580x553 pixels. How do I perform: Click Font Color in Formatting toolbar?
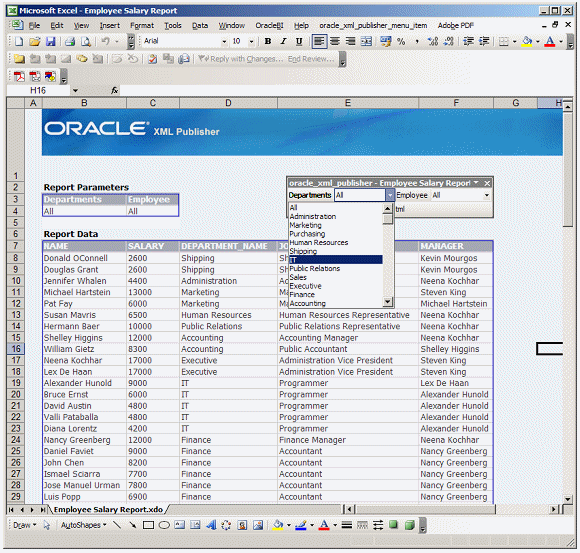550,41
